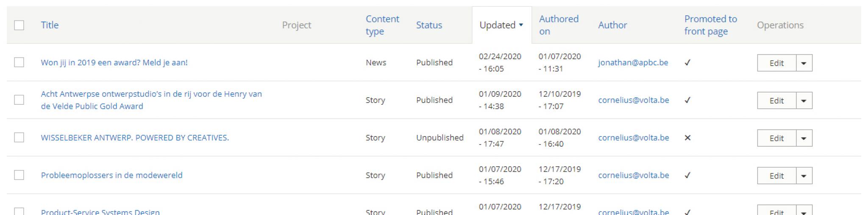Click the Operations column header
Viewport: 868px width, 215px height.
tap(780, 25)
